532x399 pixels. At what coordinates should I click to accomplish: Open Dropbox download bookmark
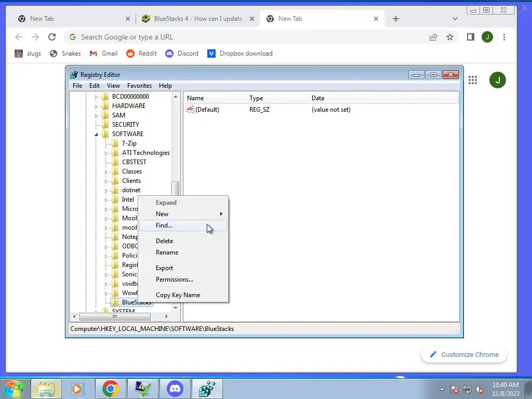coord(240,54)
